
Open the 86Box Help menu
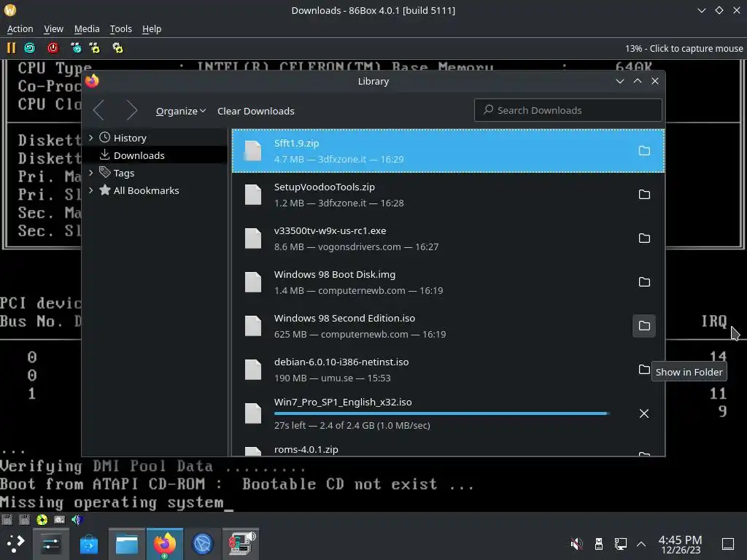(152, 29)
